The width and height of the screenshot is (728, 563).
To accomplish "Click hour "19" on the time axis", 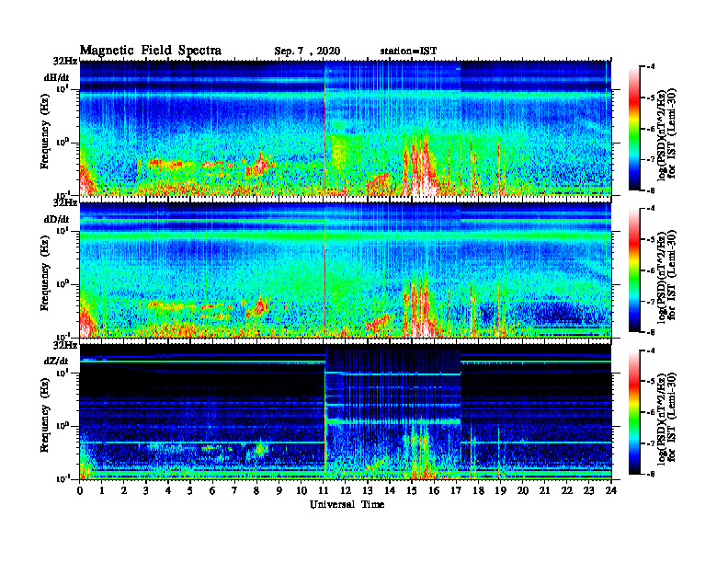I will coord(500,490).
